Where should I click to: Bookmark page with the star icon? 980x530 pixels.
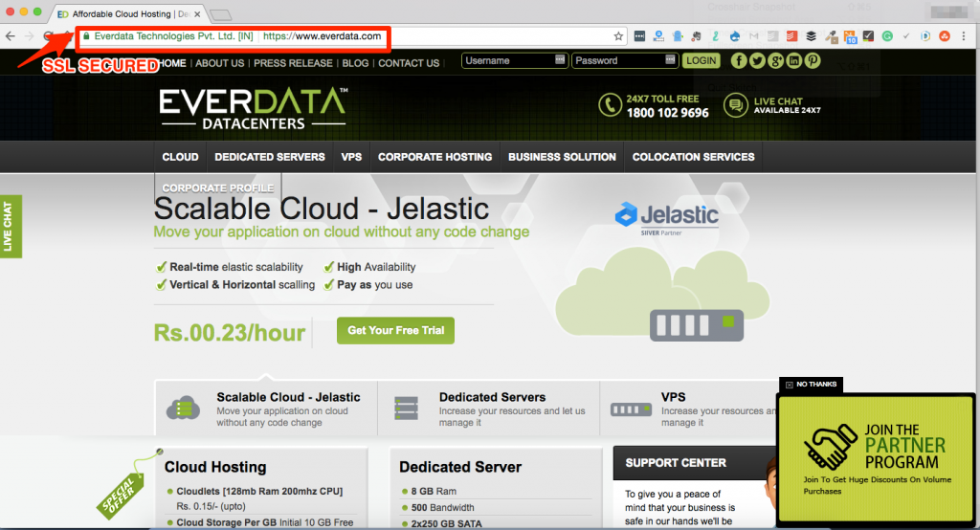click(x=618, y=36)
